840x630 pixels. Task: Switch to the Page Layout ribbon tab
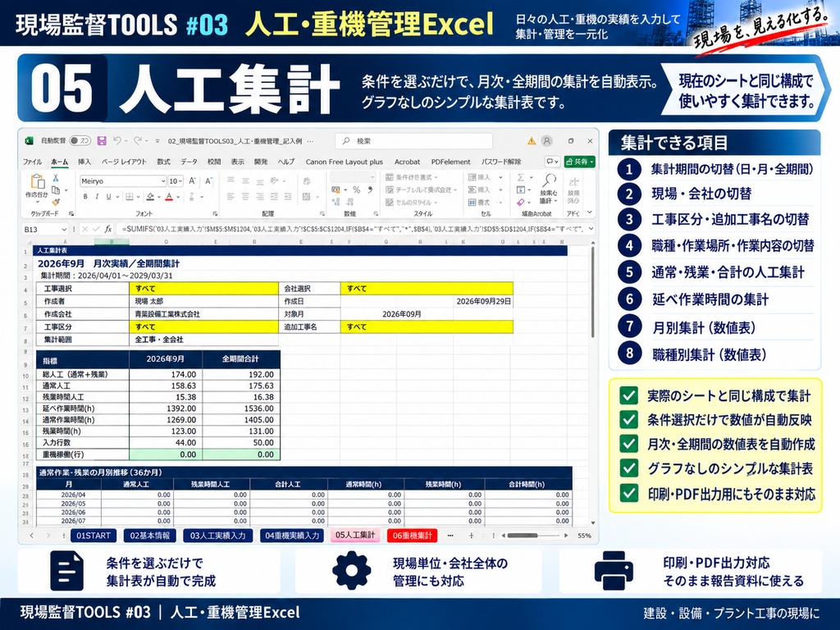point(124,162)
